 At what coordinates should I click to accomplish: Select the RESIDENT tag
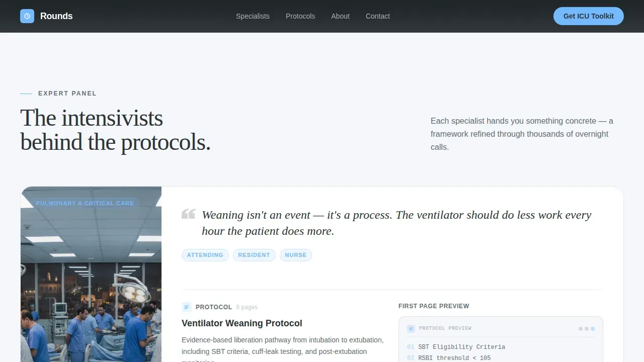pos(254,255)
